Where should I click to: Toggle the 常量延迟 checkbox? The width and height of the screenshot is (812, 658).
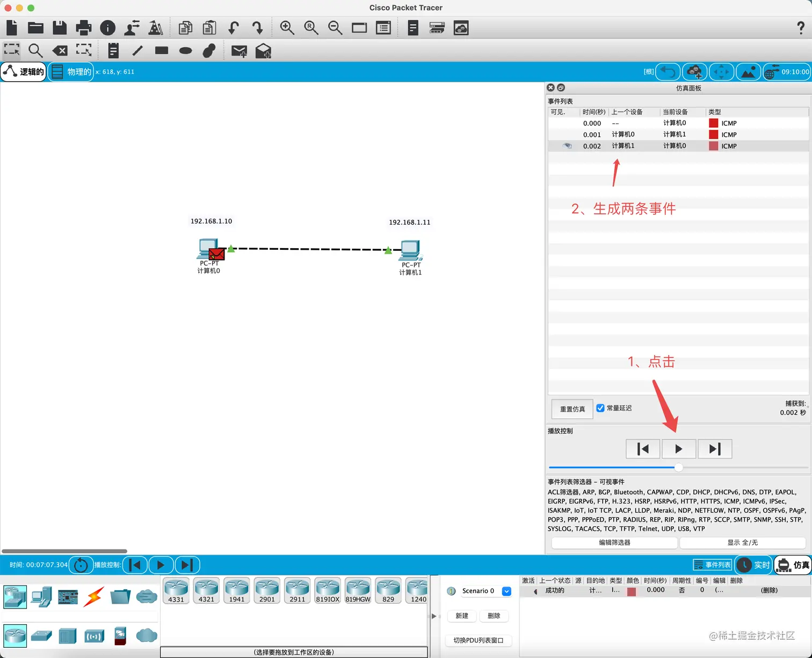(x=600, y=408)
